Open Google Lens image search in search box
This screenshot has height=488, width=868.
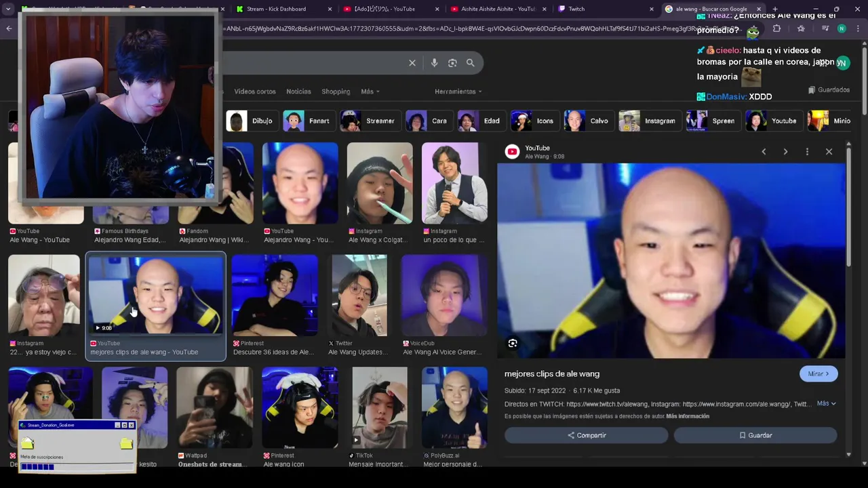pyautogui.click(x=452, y=63)
